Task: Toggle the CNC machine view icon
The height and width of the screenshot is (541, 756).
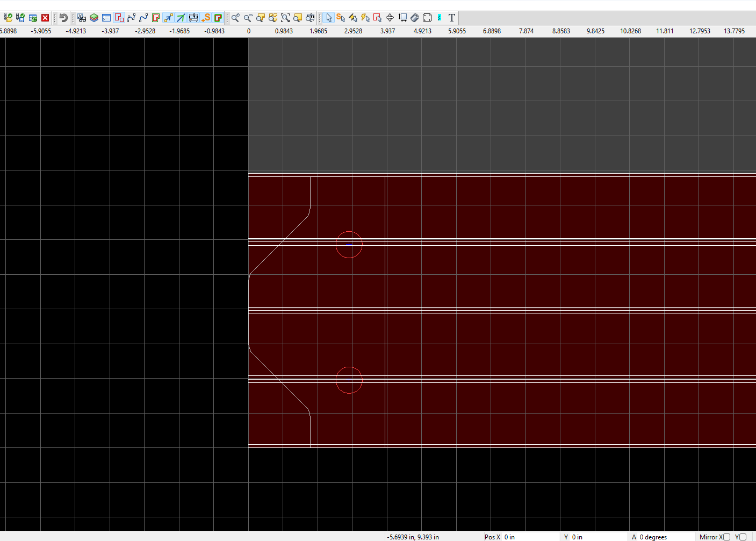Action: click(193, 18)
